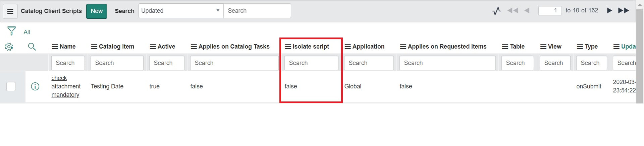Click Isolate script column search box
644x146 pixels.
pyautogui.click(x=311, y=63)
